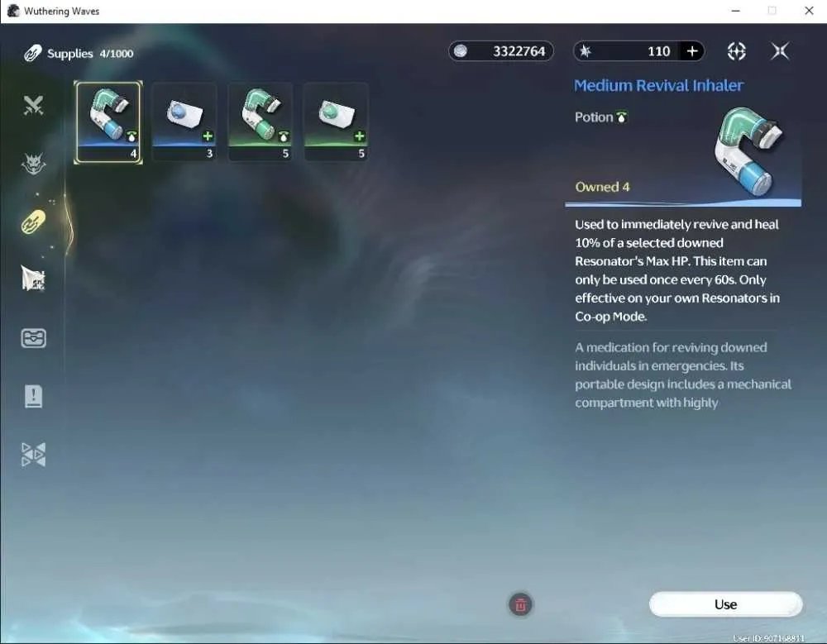Open the treasure chest inventory tab
Viewport: 827px width, 644px height.
(x=33, y=338)
